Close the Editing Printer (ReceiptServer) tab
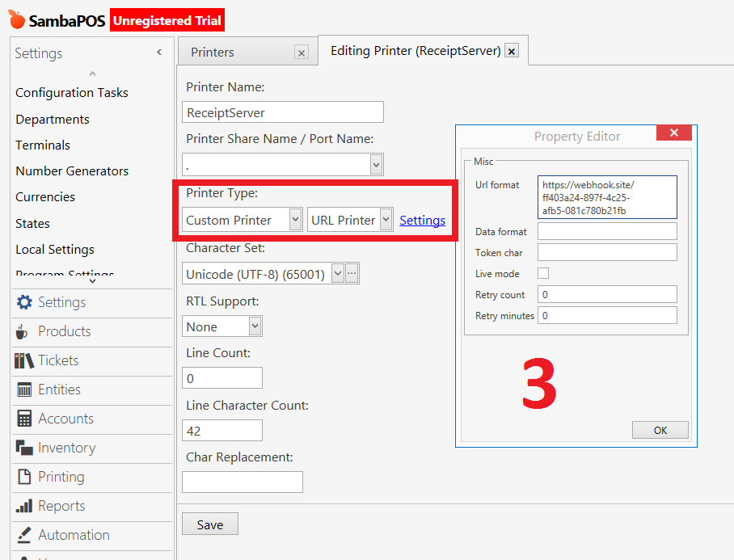Screen dimensions: 734x560 (x=513, y=51)
